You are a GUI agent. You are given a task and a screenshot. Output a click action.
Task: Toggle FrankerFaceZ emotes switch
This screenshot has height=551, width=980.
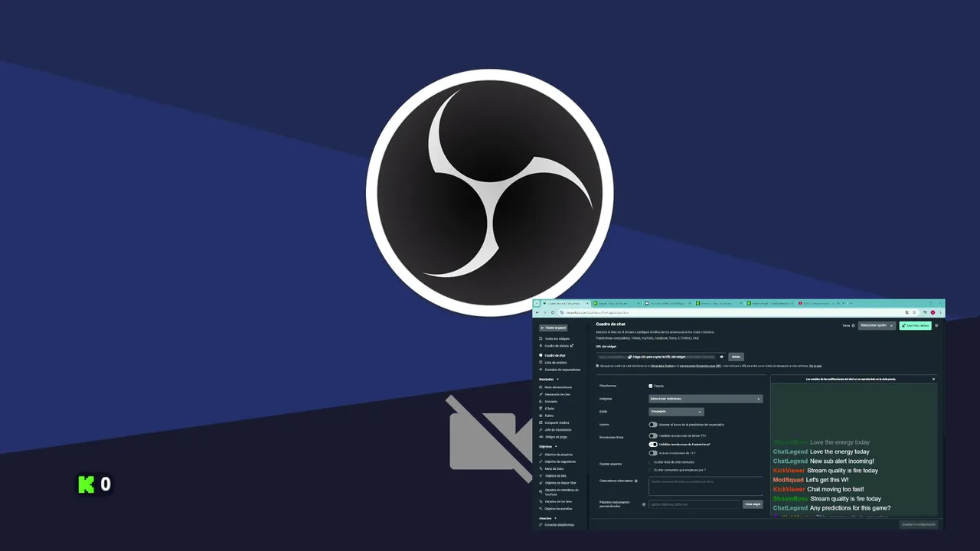pyautogui.click(x=653, y=445)
